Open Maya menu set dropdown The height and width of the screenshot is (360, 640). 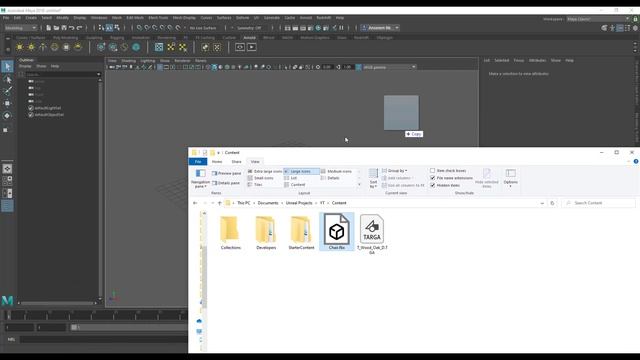[x=20, y=28]
